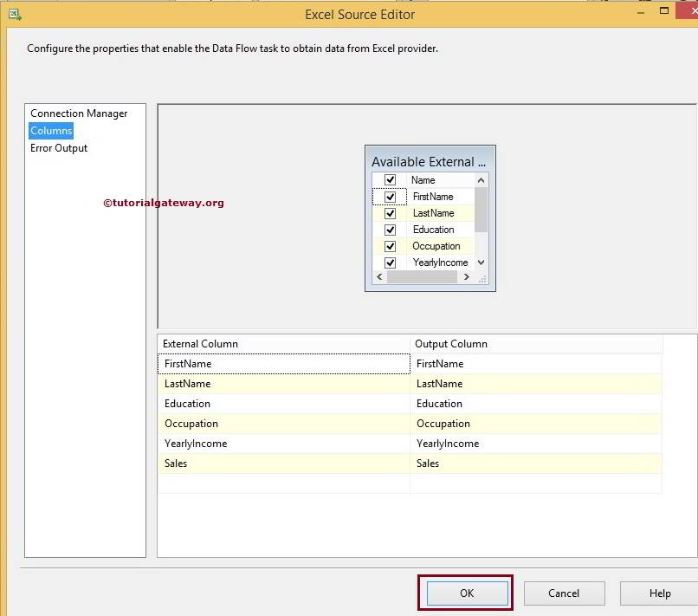
Task: Select the highlighted Columns page
Action: (50, 131)
